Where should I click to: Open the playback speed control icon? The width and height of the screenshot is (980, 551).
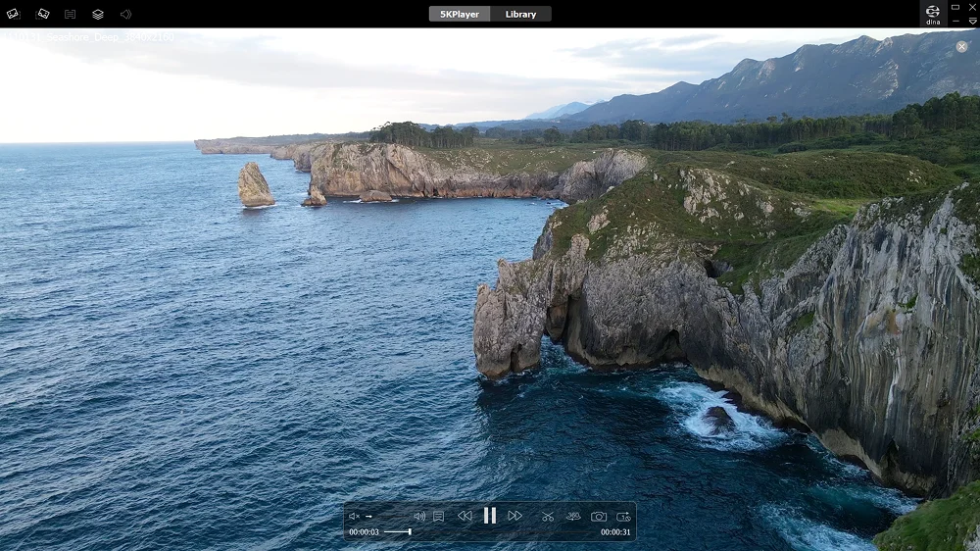[x=623, y=517]
